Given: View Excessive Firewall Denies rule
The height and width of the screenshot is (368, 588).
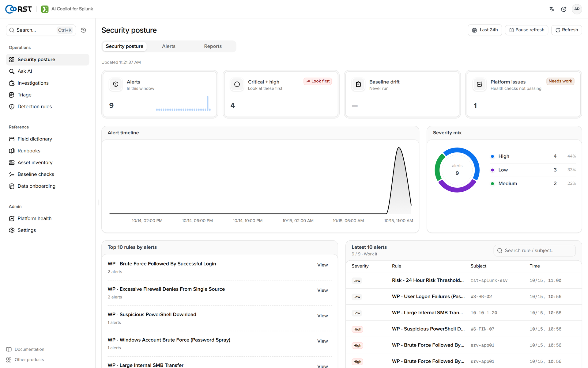Looking at the screenshot, I should [322, 290].
